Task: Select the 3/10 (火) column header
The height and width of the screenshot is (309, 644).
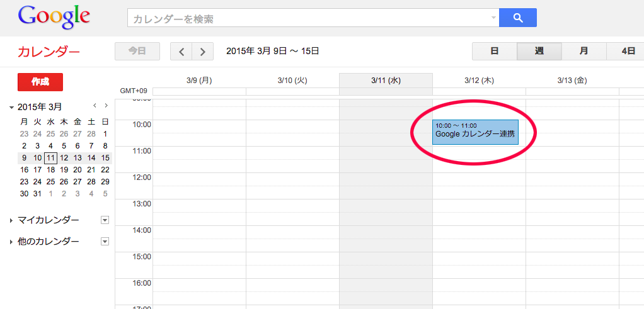Action: [x=292, y=81]
